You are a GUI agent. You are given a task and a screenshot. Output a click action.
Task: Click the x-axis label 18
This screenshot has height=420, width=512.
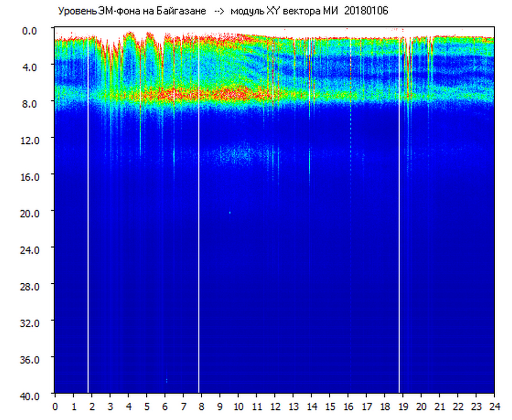[x=384, y=406]
